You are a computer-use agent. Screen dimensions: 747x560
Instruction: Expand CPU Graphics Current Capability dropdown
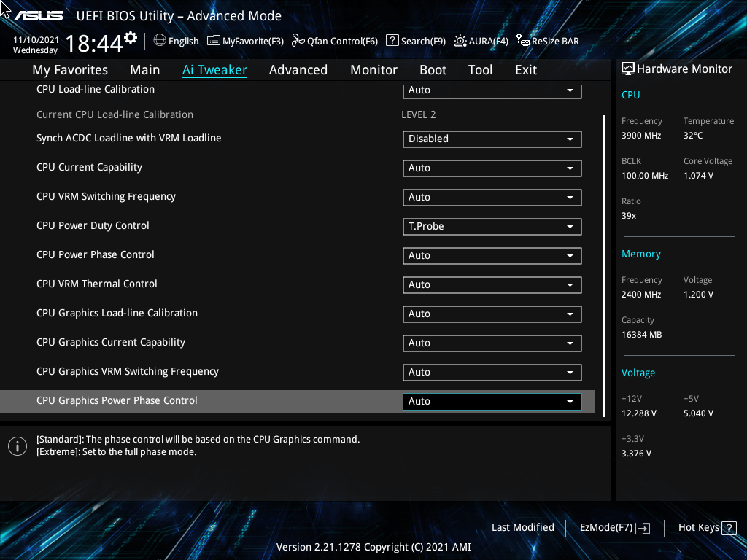[x=492, y=343]
